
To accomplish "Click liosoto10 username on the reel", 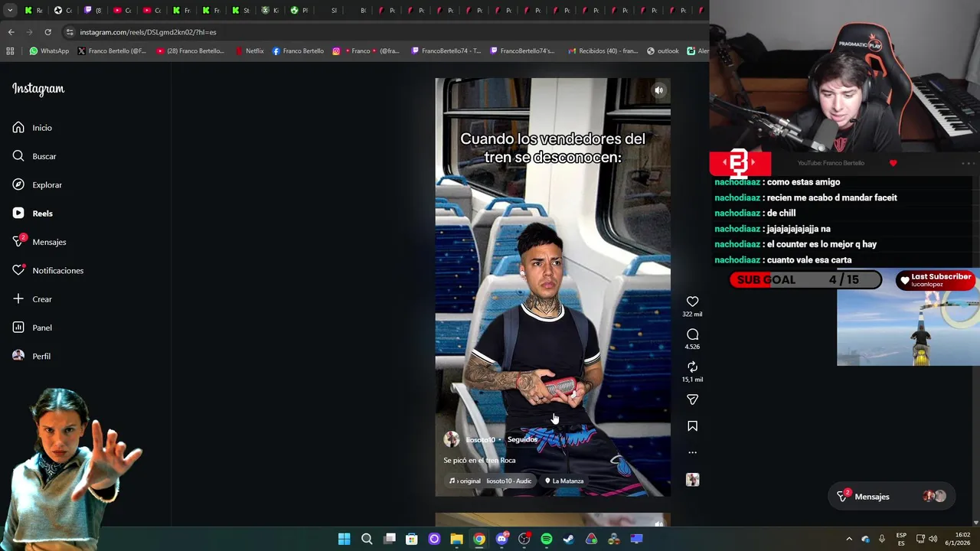I will [481, 440].
